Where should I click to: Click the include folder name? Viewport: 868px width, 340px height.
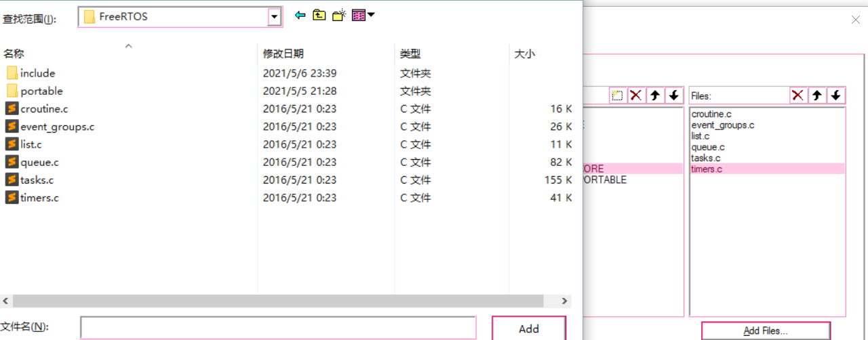tap(38, 73)
